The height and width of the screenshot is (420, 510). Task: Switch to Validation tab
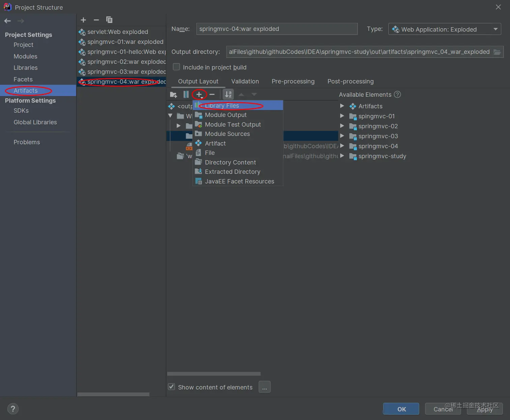[x=245, y=81]
